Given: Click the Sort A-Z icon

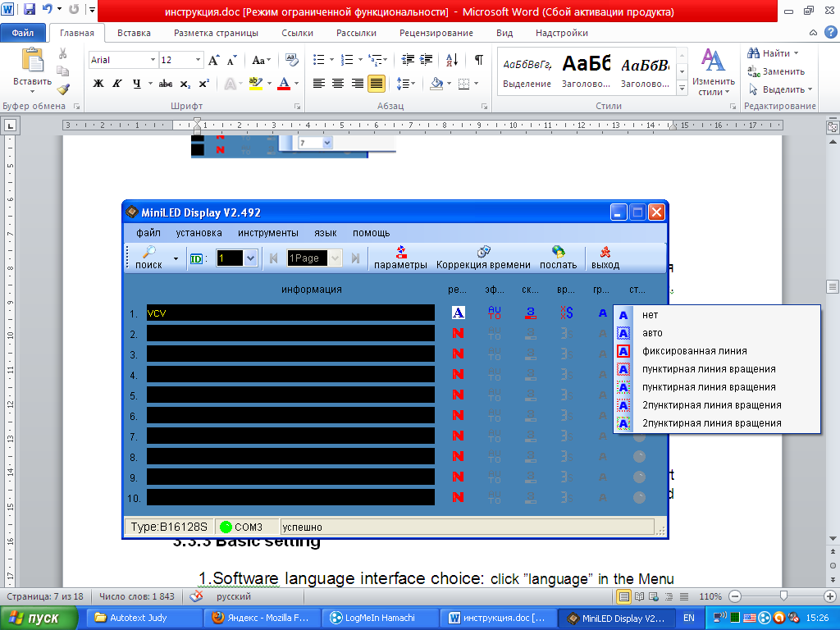Looking at the screenshot, I should coord(452,59).
